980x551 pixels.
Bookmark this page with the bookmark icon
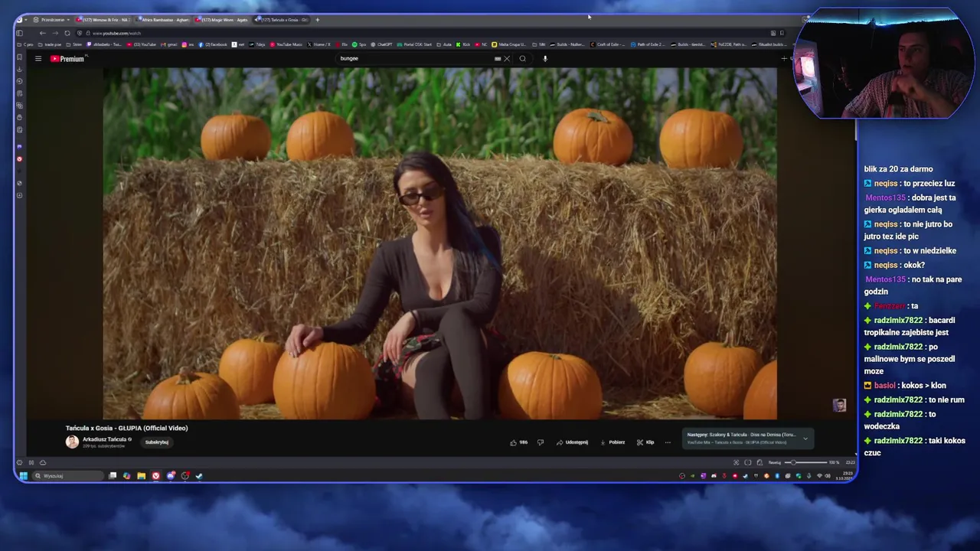point(782,33)
